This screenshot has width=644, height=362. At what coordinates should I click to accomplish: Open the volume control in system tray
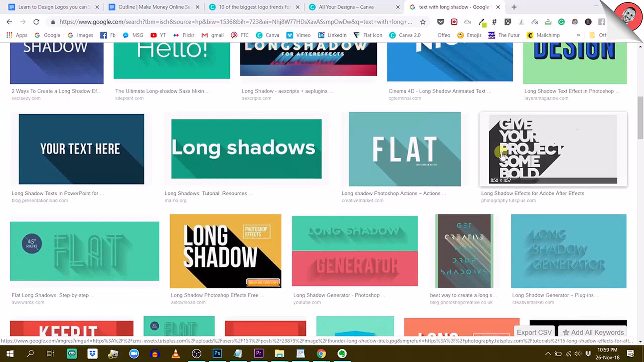coord(578,354)
